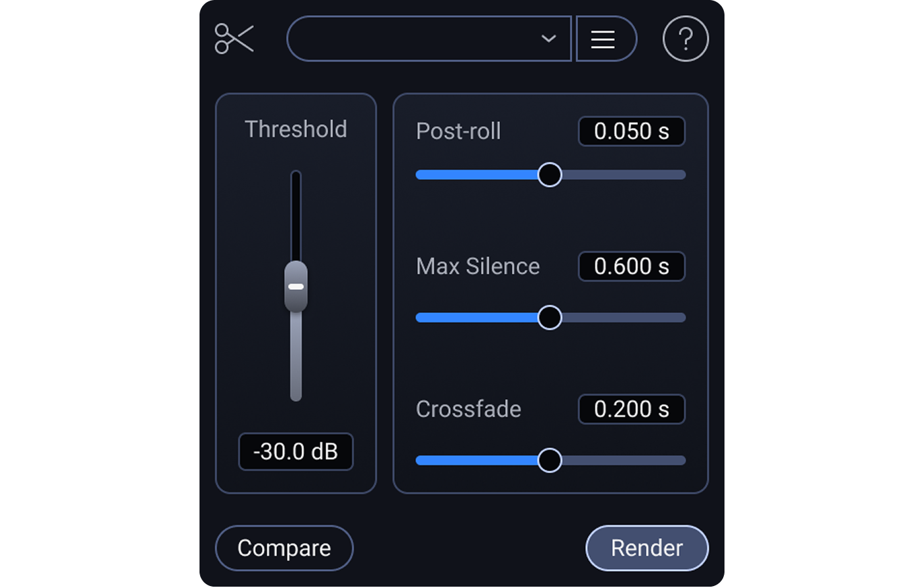This screenshot has width=924, height=588.
Task: Select the 0.600 s Max Silence value
Action: pyautogui.click(x=631, y=266)
